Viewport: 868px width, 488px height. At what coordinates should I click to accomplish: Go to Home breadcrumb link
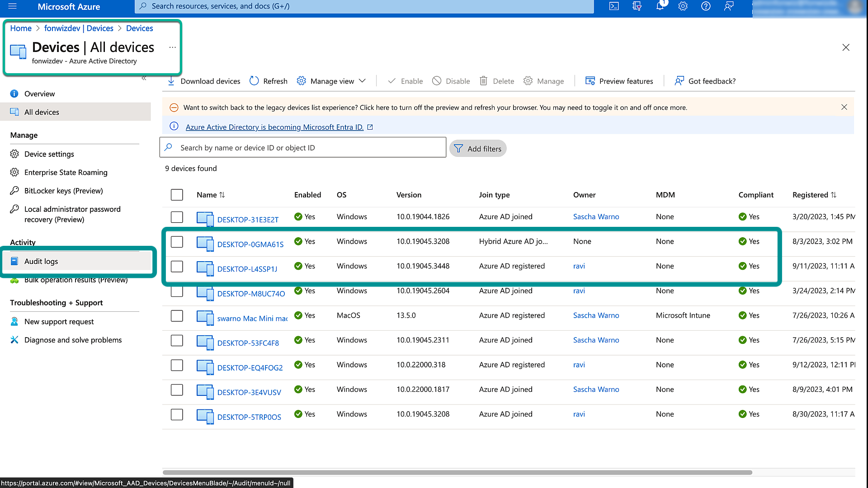(x=21, y=28)
